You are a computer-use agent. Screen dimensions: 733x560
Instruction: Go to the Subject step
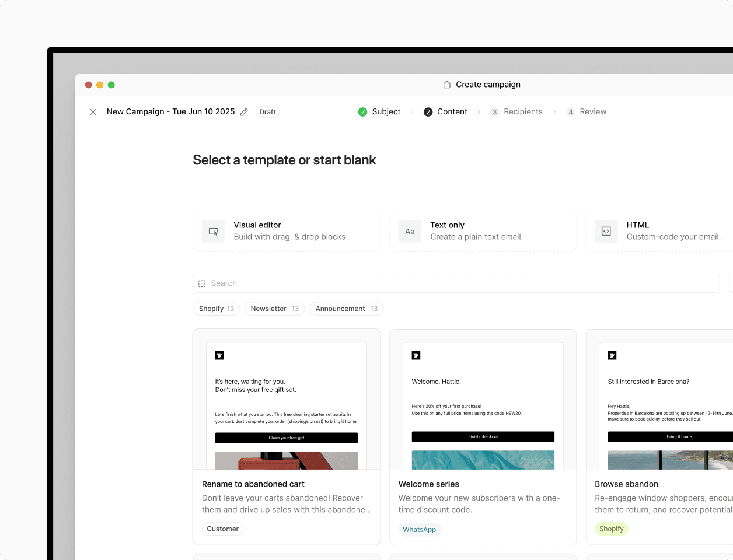(379, 112)
